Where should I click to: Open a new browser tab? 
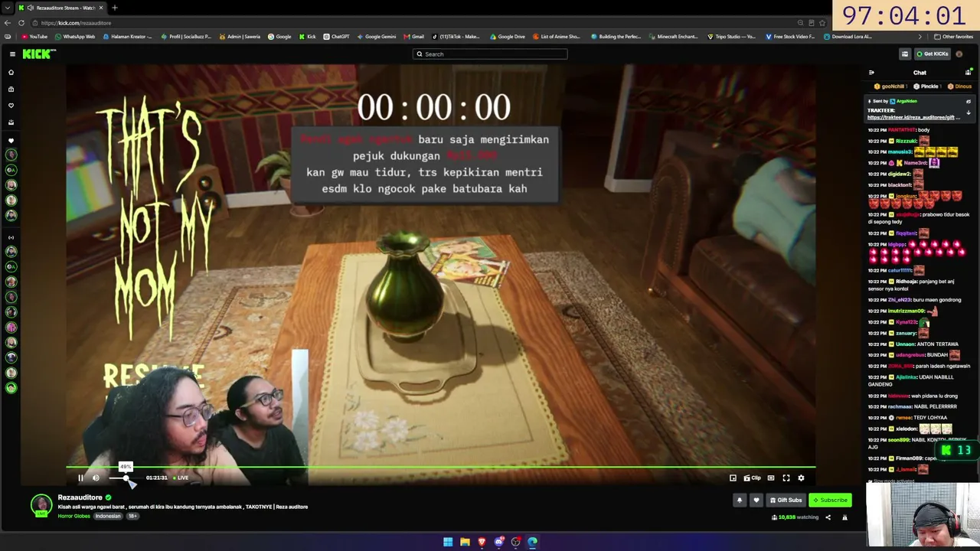114,8
